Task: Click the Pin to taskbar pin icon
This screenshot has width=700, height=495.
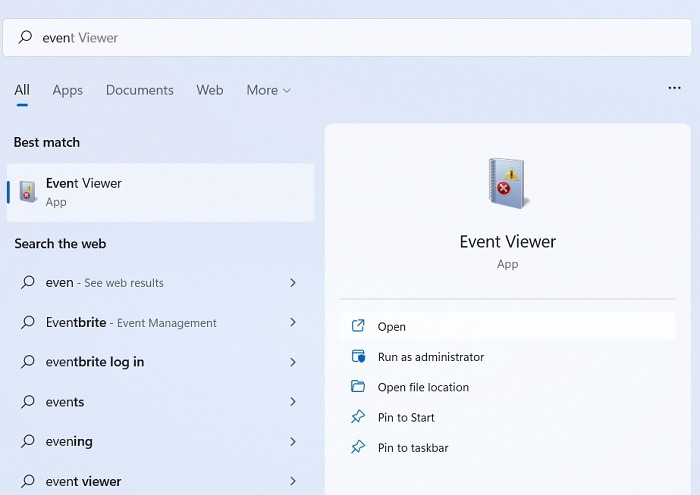Action: pos(358,447)
